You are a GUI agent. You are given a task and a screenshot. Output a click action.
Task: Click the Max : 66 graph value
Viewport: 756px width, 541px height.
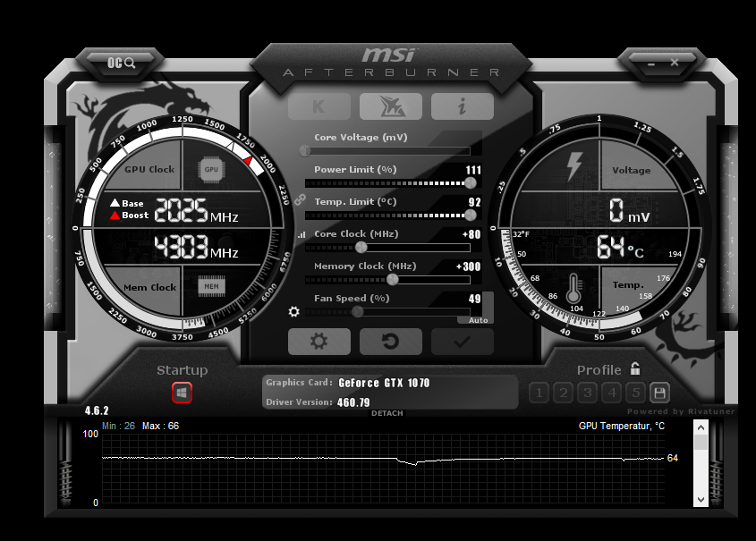160,426
